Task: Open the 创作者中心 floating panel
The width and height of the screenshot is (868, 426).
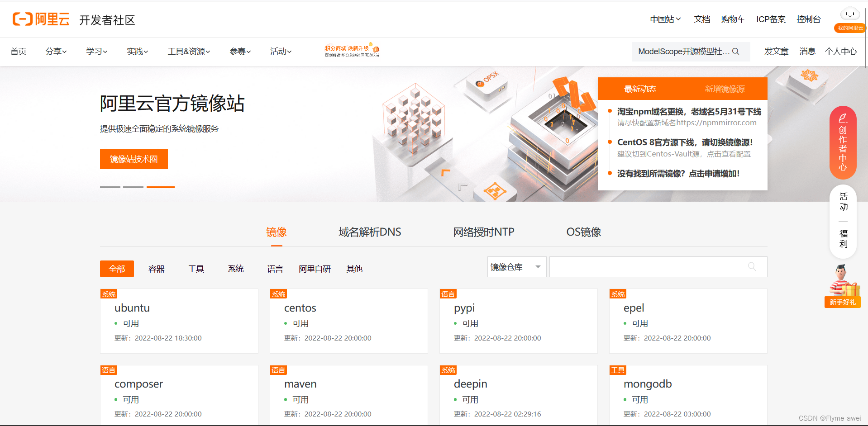Action: click(x=842, y=142)
